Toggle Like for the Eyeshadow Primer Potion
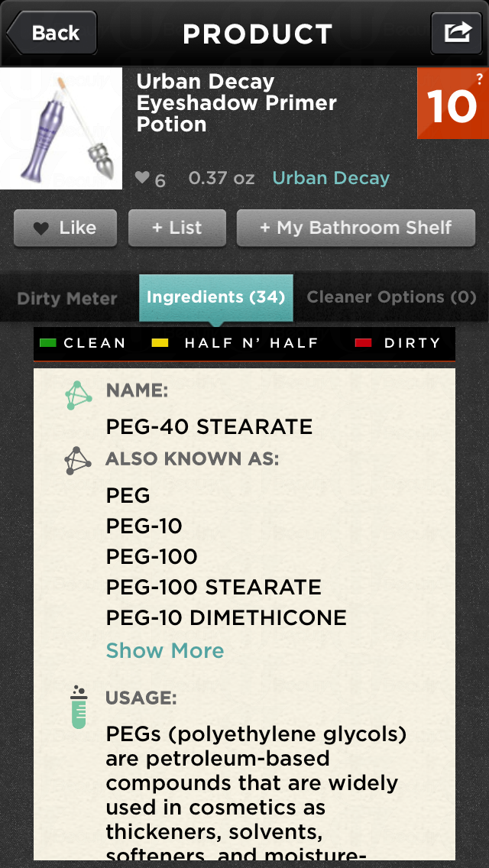 (x=65, y=227)
